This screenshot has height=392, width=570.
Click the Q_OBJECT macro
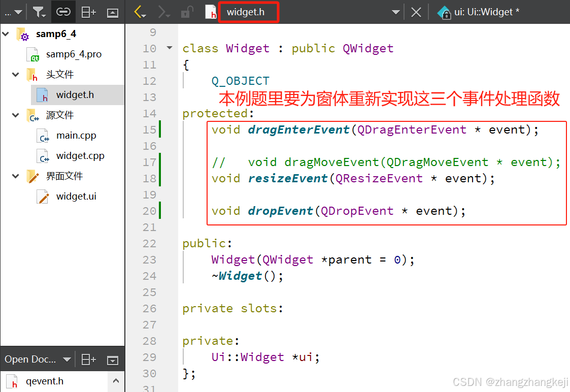[241, 81]
